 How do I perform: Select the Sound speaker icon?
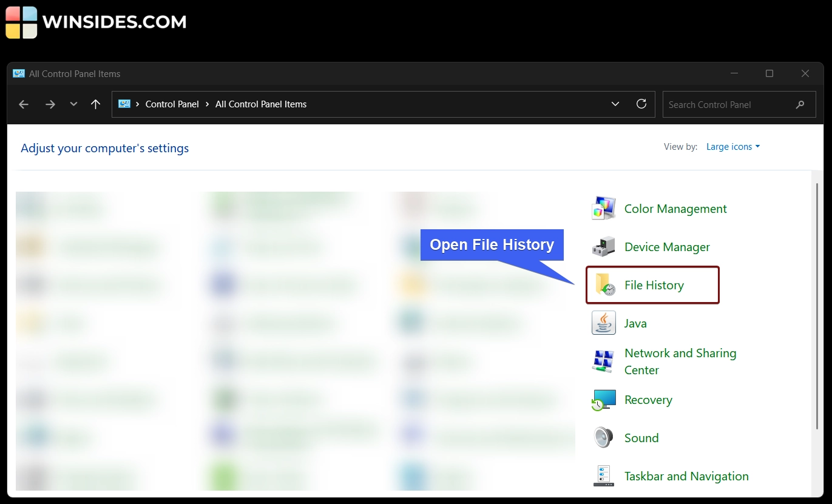pos(603,437)
